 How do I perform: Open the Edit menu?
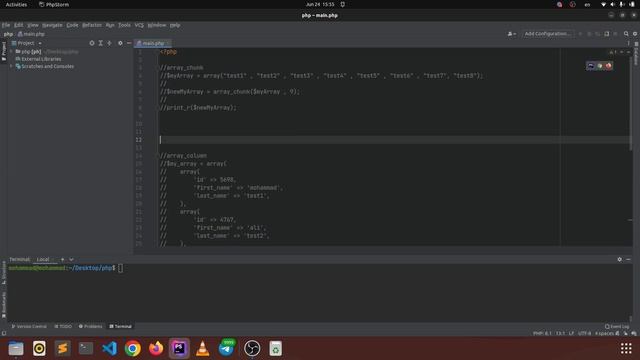pyautogui.click(x=18, y=25)
